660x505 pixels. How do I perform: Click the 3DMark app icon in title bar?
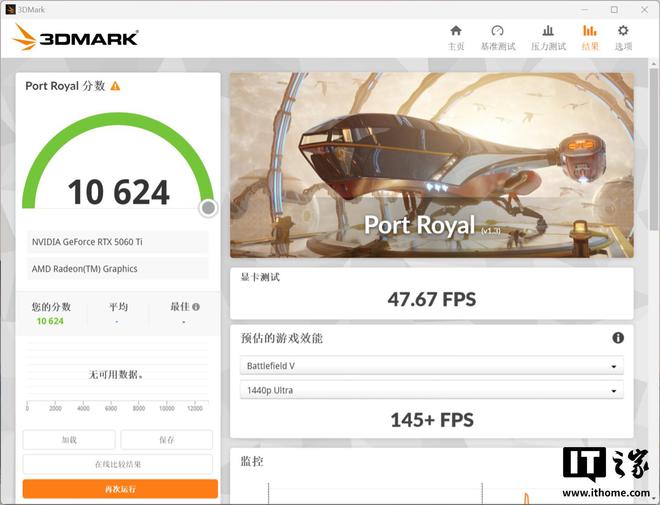(11, 9)
